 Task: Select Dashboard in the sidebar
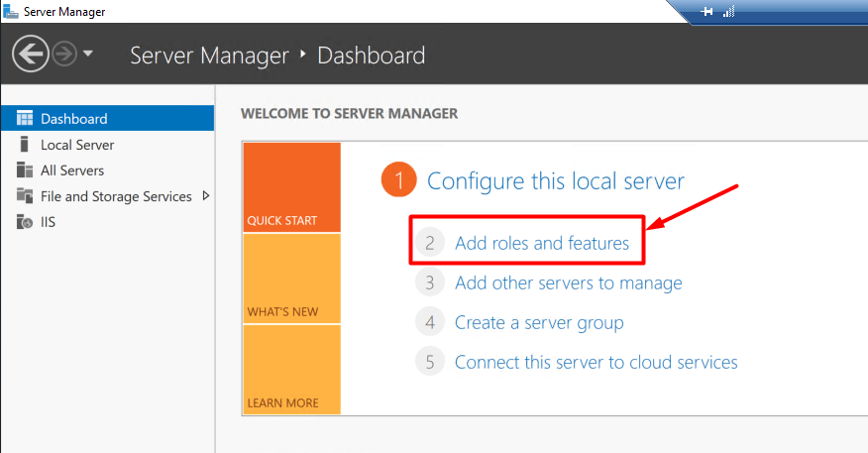(x=107, y=119)
